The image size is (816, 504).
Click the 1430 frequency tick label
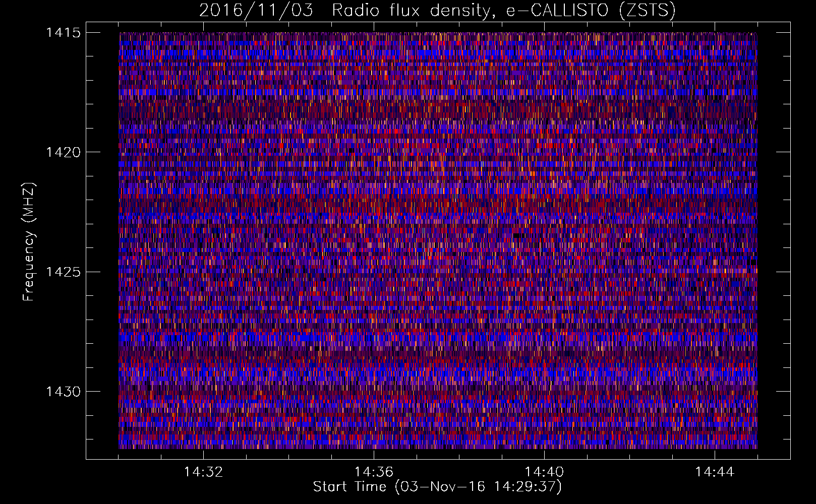click(63, 392)
